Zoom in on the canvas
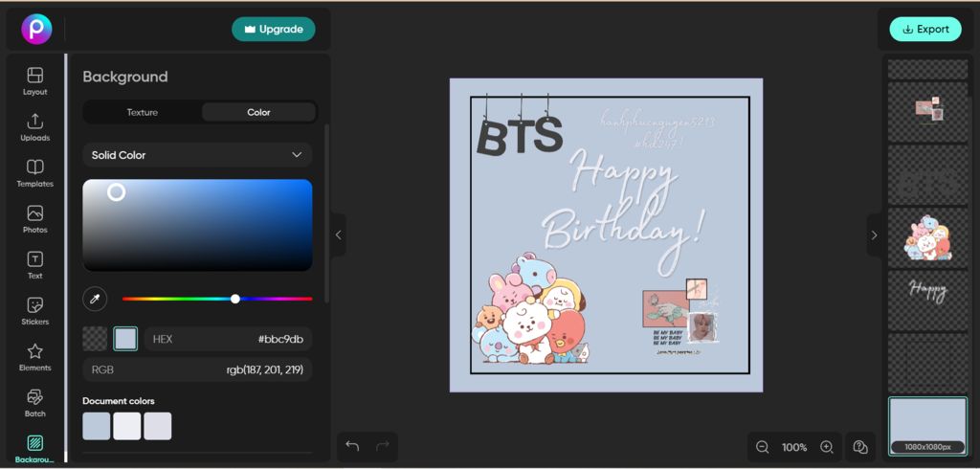The height and width of the screenshot is (469, 980). pos(827,447)
